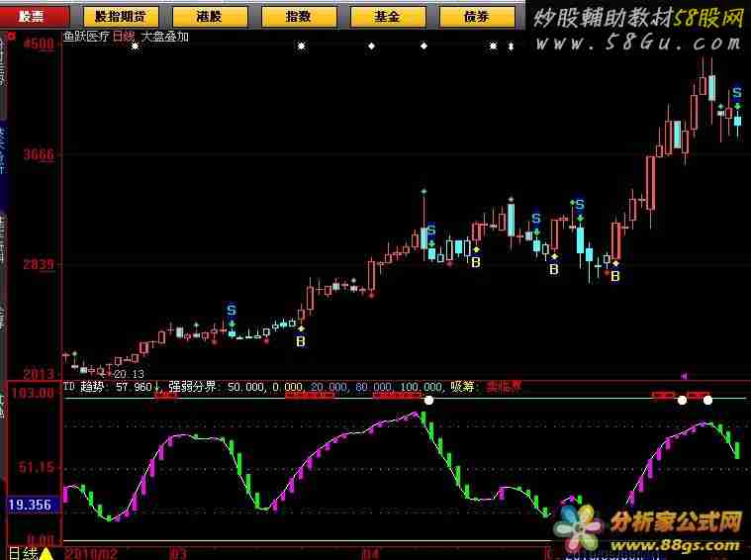Screen dimensions: 751x560
Task: Click the 大盘叠加 overlay label
Action: [x=165, y=37]
